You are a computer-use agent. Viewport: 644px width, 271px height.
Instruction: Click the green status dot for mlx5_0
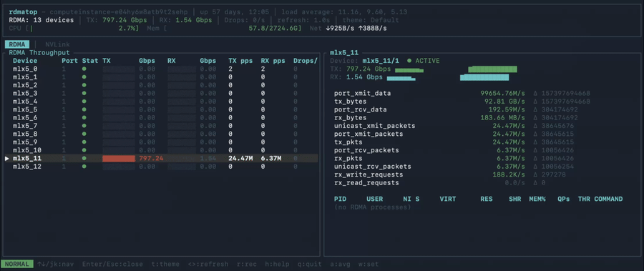pos(84,69)
